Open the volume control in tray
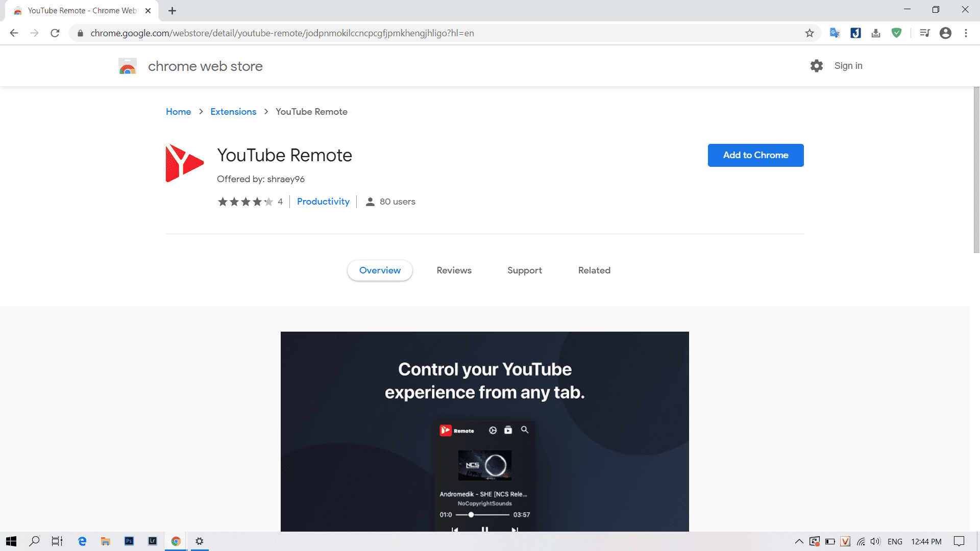Image resolution: width=980 pixels, height=551 pixels. coord(876,541)
